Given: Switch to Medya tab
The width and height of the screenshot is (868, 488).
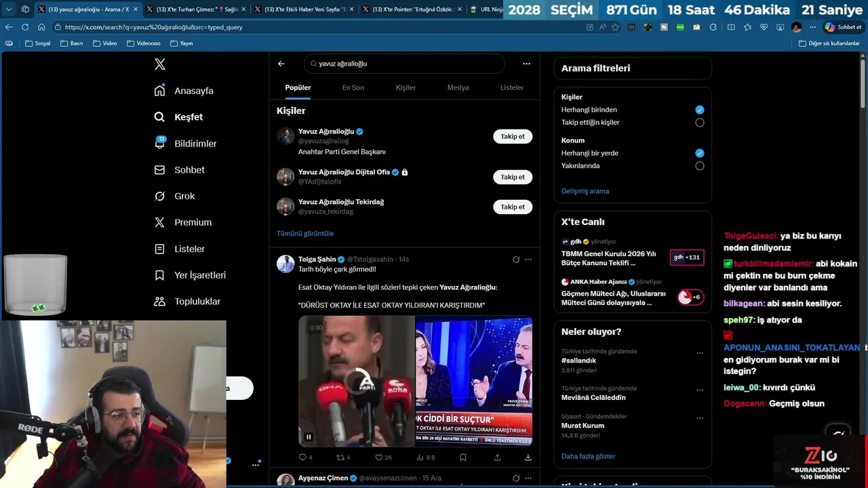Looking at the screenshot, I should [458, 87].
